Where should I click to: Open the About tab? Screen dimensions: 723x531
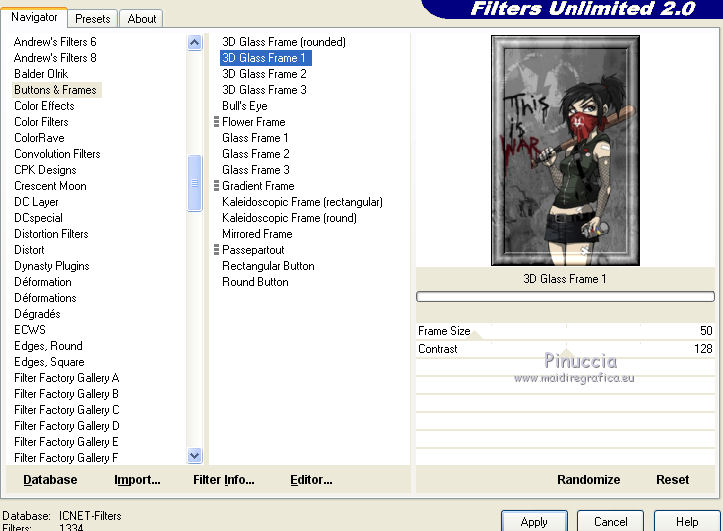pos(142,19)
